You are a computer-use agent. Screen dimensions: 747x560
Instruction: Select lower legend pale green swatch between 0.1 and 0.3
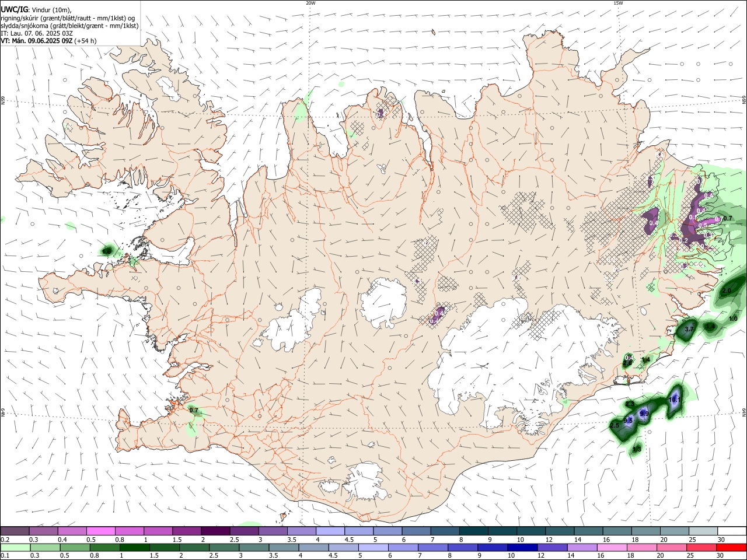[x=15, y=548]
